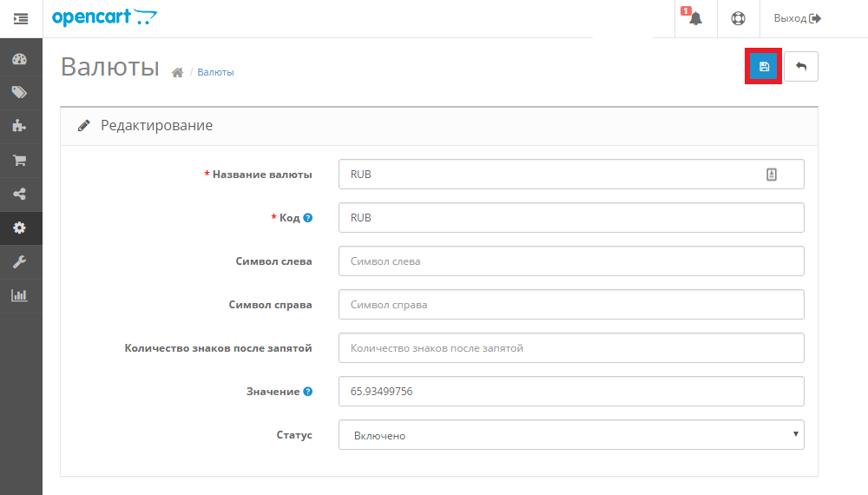Screen dimensions: 868x495
Task: Click the Валюты breadcrumb link
Action: coord(215,73)
